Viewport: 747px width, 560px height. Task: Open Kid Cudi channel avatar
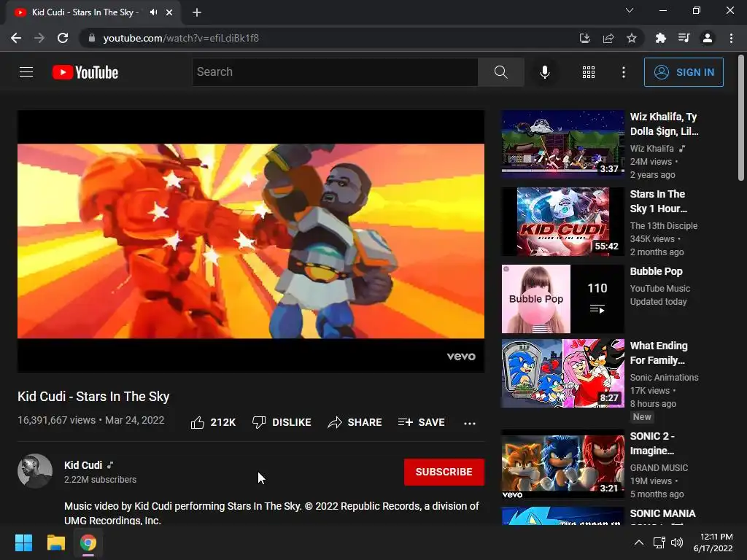coord(35,471)
